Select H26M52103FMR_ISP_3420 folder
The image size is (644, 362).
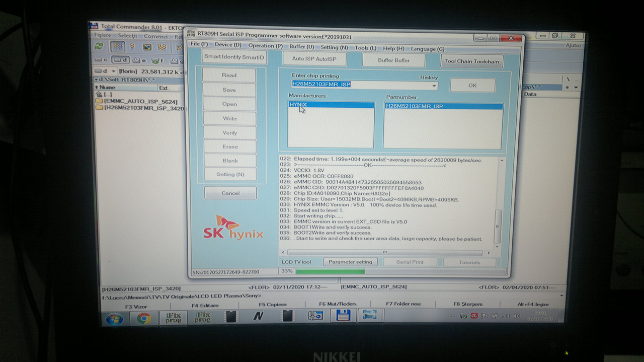140,108
